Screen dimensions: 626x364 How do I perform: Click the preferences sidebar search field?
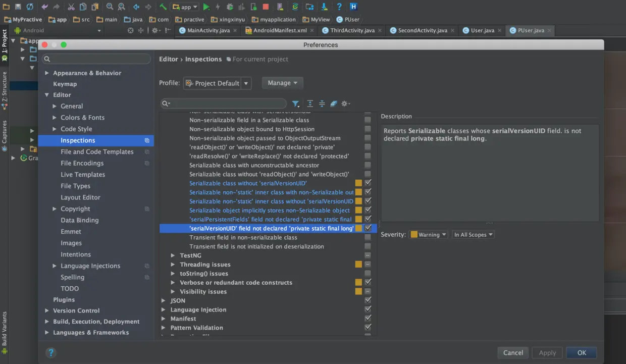(x=96, y=59)
